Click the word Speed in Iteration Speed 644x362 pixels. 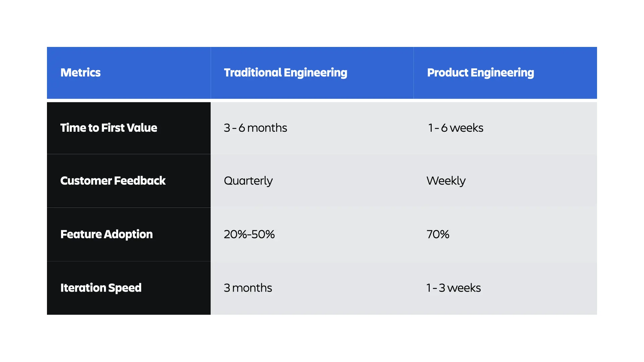(125, 288)
